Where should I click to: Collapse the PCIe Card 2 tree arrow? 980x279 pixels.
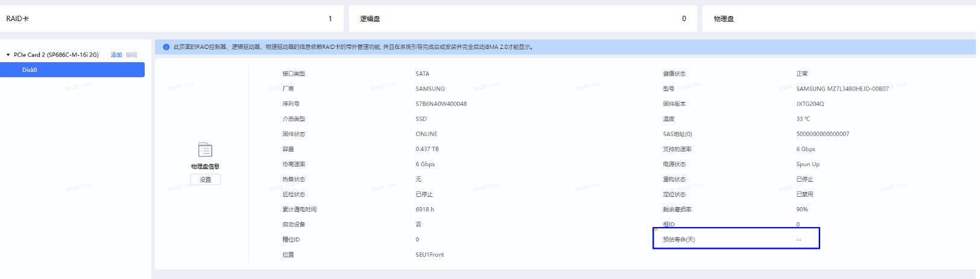pos(8,55)
